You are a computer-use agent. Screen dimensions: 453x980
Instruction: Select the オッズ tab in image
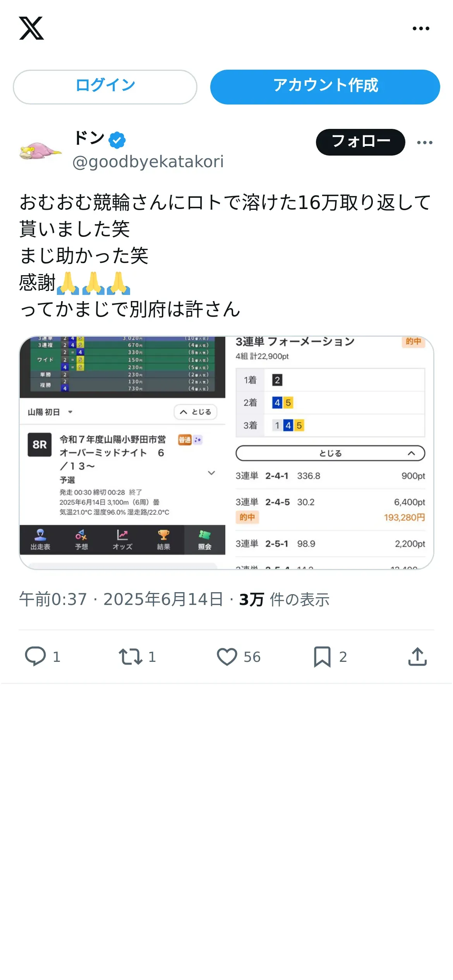coord(122,540)
